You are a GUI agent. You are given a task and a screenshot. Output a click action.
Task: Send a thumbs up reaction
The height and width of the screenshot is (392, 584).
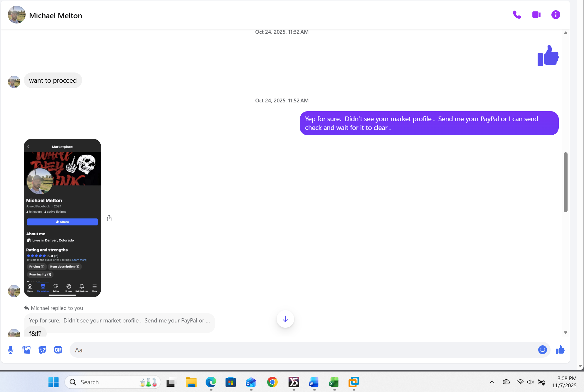560,350
